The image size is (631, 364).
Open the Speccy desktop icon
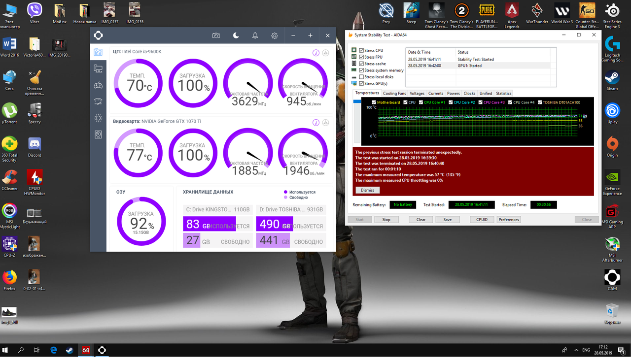pyautogui.click(x=35, y=114)
